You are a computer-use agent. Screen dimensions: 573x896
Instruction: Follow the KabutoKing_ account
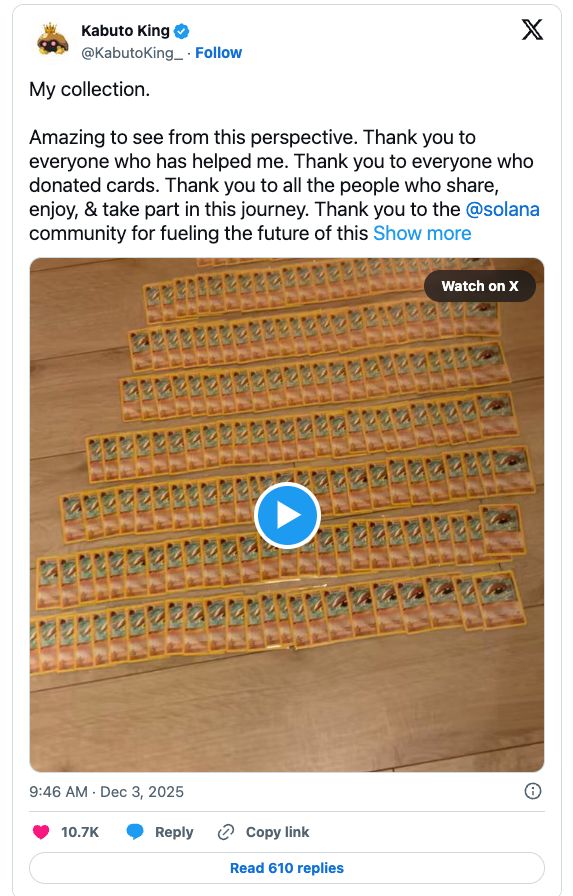[x=218, y=53]
